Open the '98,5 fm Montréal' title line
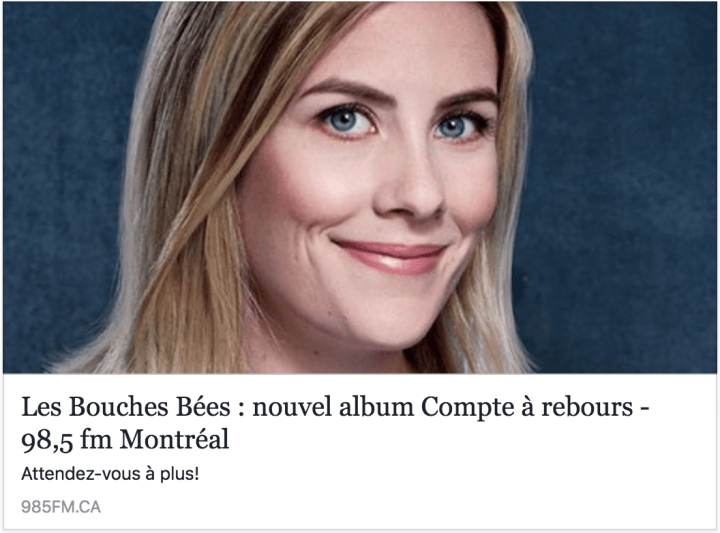Screen dimensions: 720x533 tap(125, 439)
